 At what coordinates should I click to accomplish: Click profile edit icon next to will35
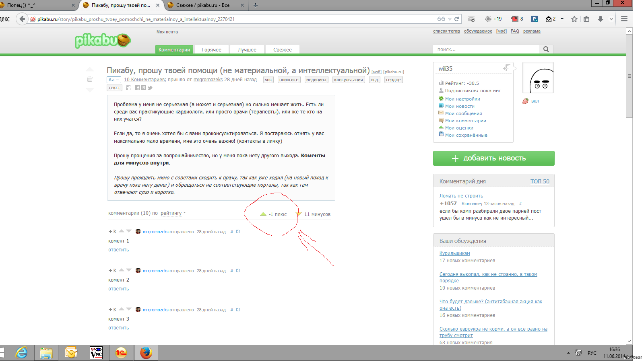tap(506, 68)
